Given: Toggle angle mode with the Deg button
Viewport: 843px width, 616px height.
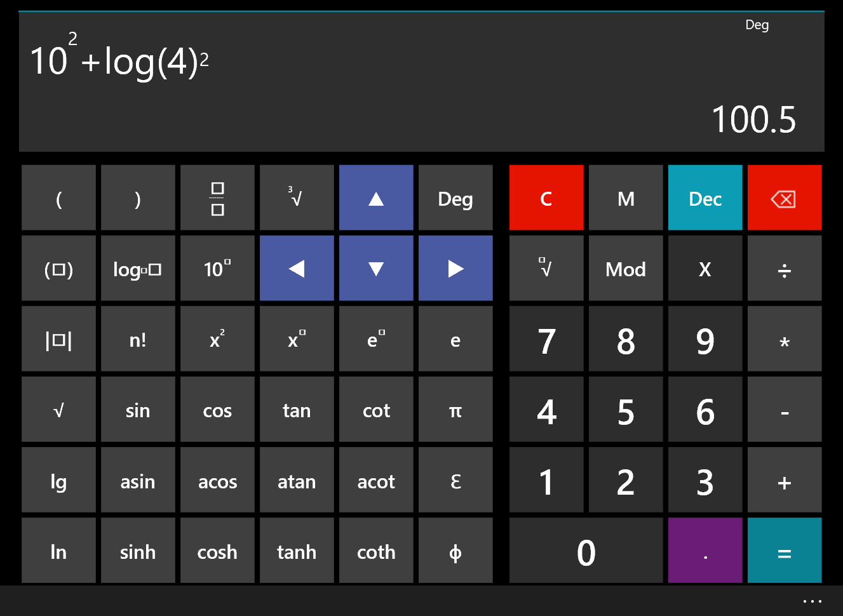Looking at the screenshot, I should point(455,198).
